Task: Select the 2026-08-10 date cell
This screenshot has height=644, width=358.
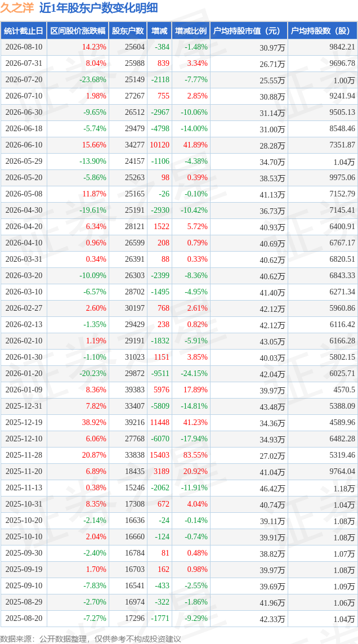Action: click(x=24, y=47)
